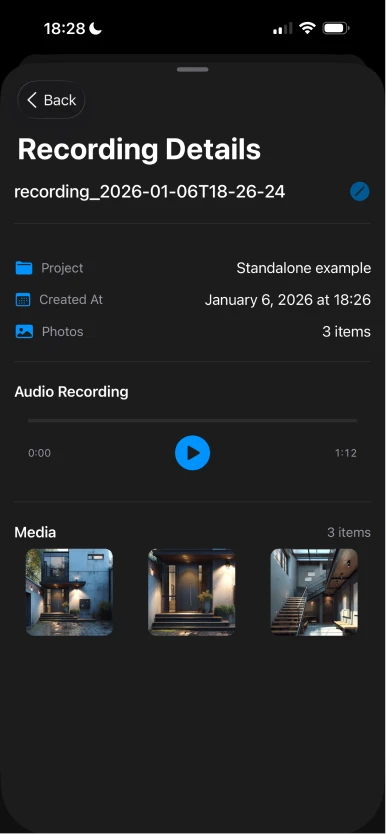
Task: Click the Photos label
Action: [63, 331]
